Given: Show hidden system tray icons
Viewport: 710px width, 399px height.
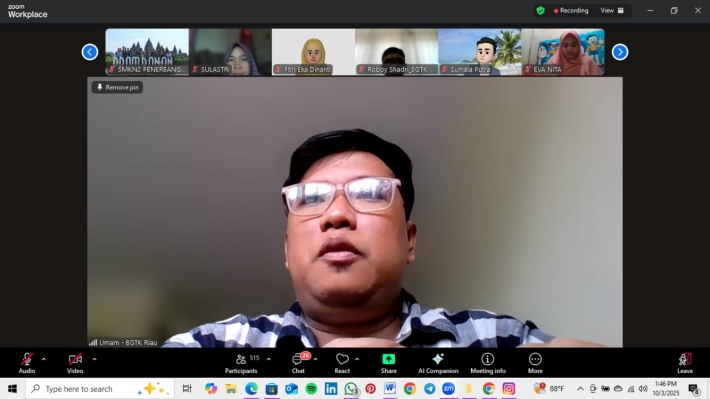Looking at the screenshot, I should (580, 389).
